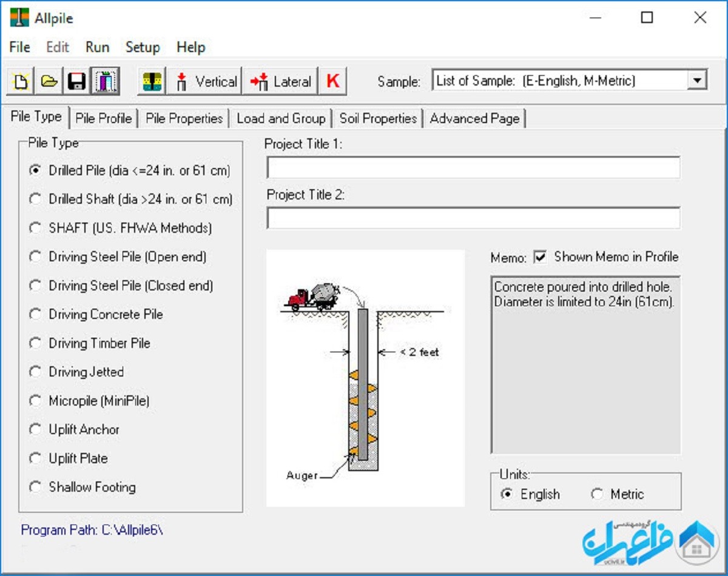Click inside the Memo text box

[585, 365]
